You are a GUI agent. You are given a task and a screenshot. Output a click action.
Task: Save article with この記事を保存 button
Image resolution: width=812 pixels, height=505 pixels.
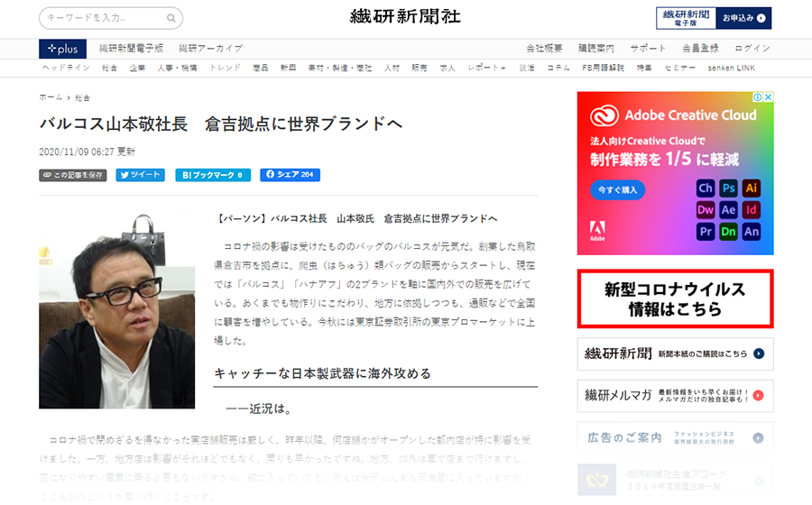pyautogui.click(x=72, y=175)
